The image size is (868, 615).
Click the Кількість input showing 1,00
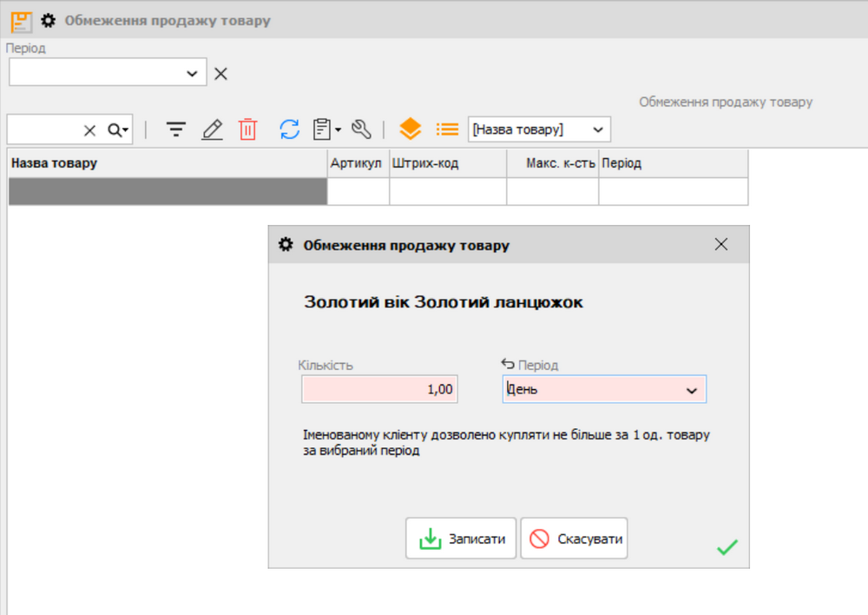pos(379,389)
